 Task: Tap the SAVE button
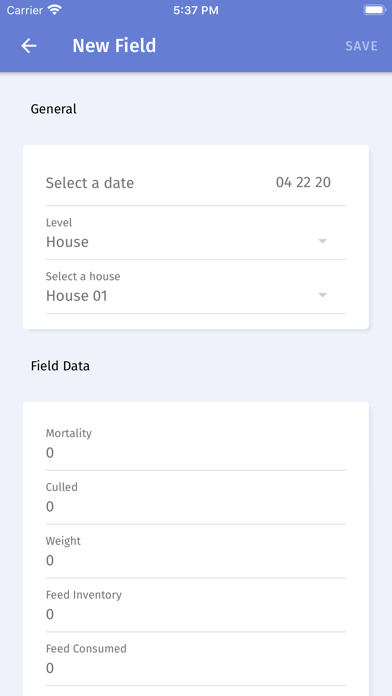[361, 46]
